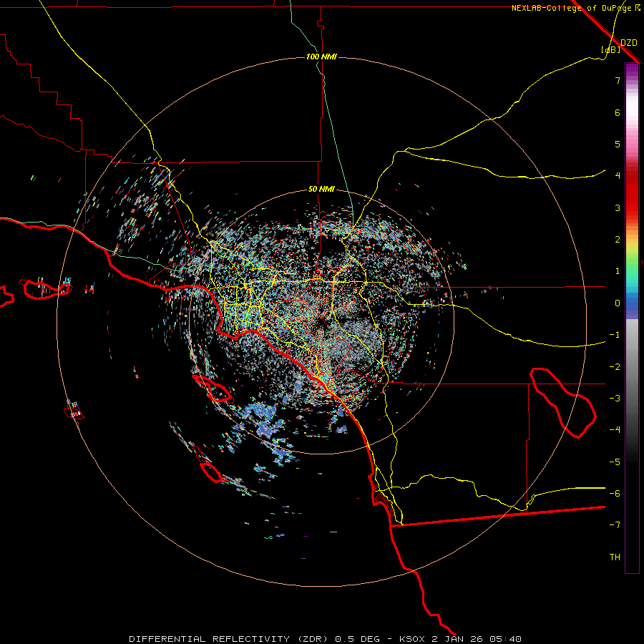The width and height of the screenshot is (644, 644).
Task: Click the [dB] units label
Action: (610, 50)
